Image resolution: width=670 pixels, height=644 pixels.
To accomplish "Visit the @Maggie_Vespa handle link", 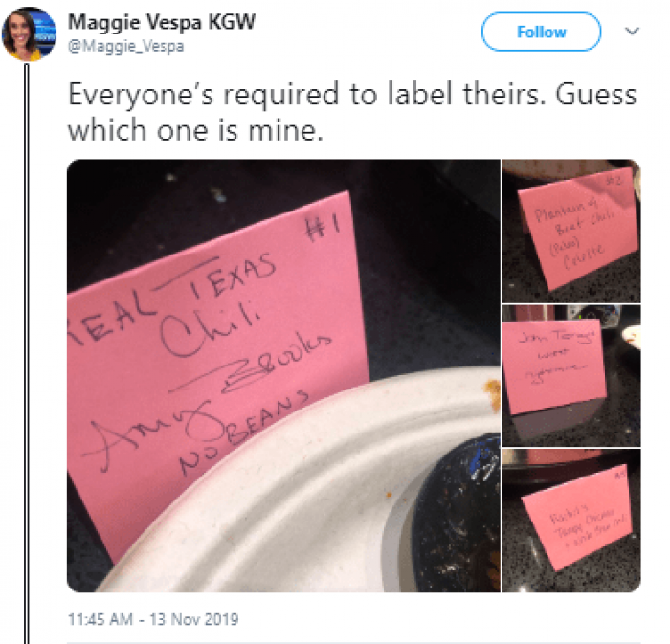I will (x=126, y=46).
